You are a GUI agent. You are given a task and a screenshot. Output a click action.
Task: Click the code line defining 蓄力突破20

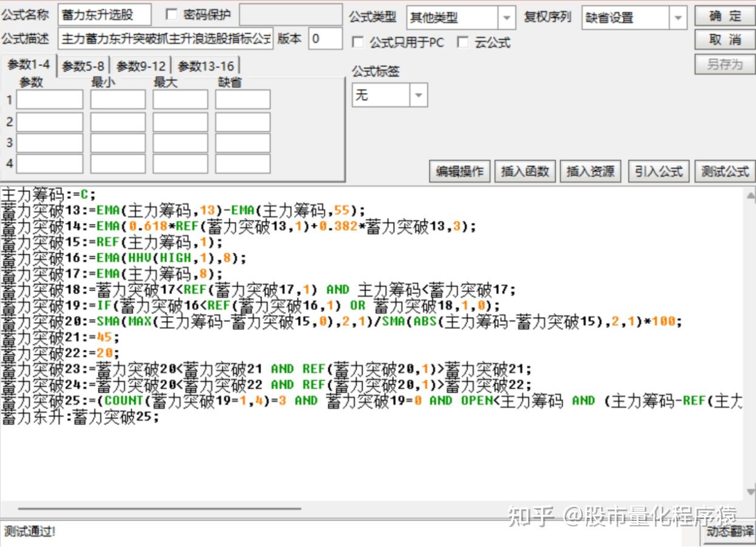pyautogui.click(x=342, y=321)
